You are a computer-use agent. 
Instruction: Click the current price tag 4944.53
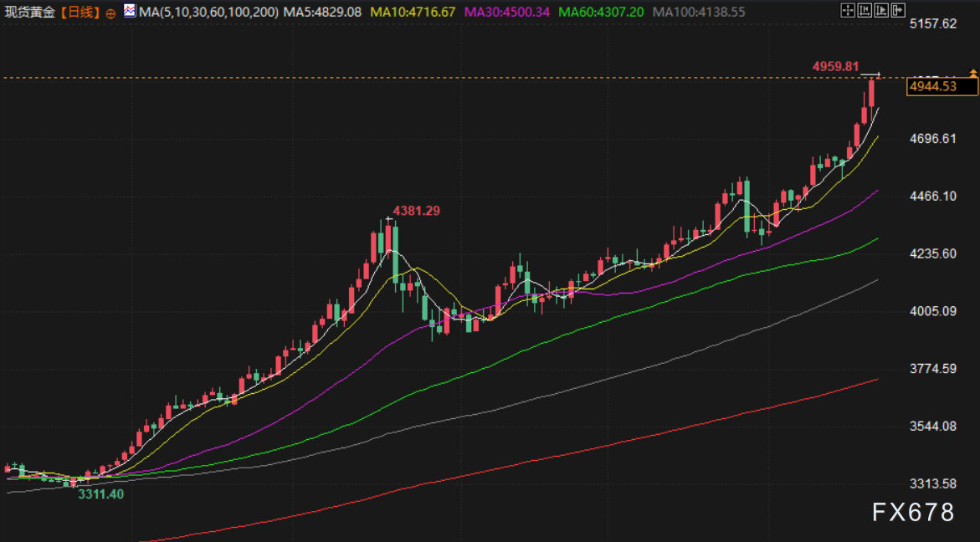coord(942,87)
